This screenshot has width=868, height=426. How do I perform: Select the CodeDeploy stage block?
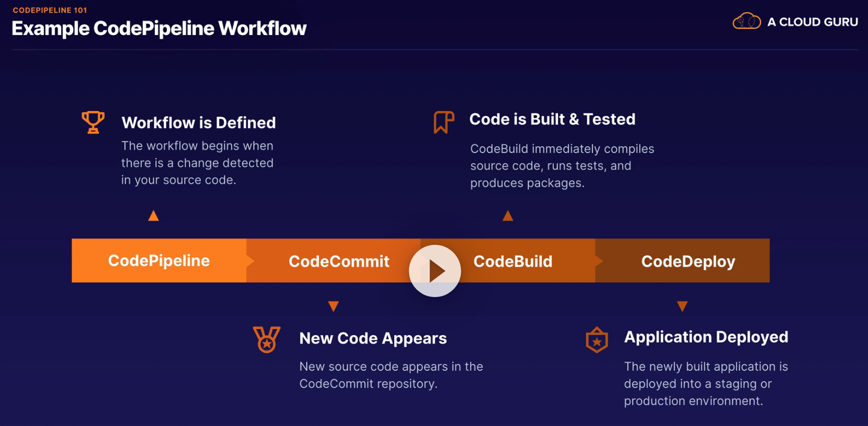tap(688, 261)
